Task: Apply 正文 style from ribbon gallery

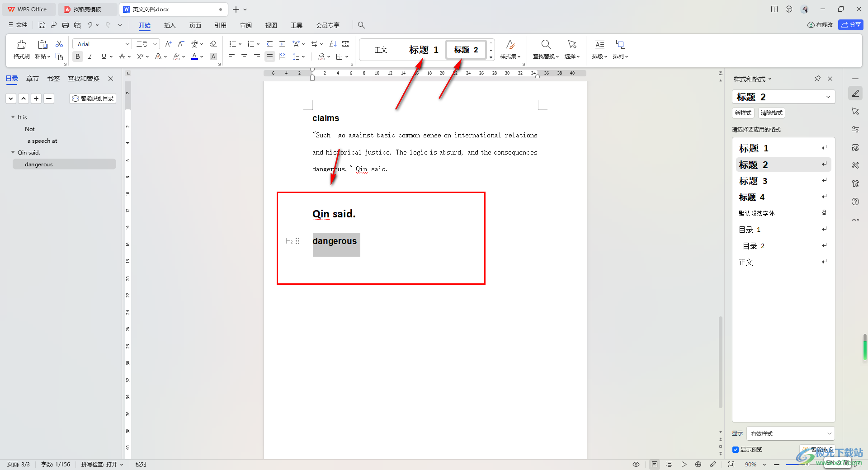Action: pos(381,50)
